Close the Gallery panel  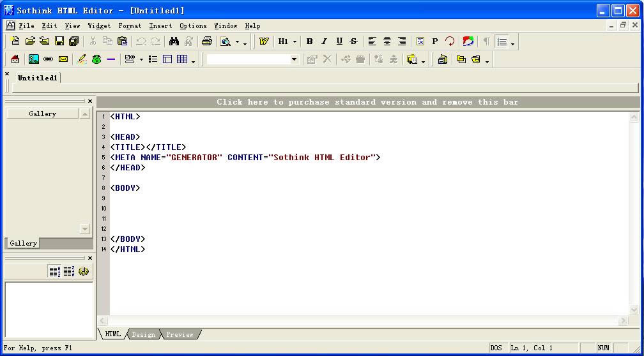90,101
